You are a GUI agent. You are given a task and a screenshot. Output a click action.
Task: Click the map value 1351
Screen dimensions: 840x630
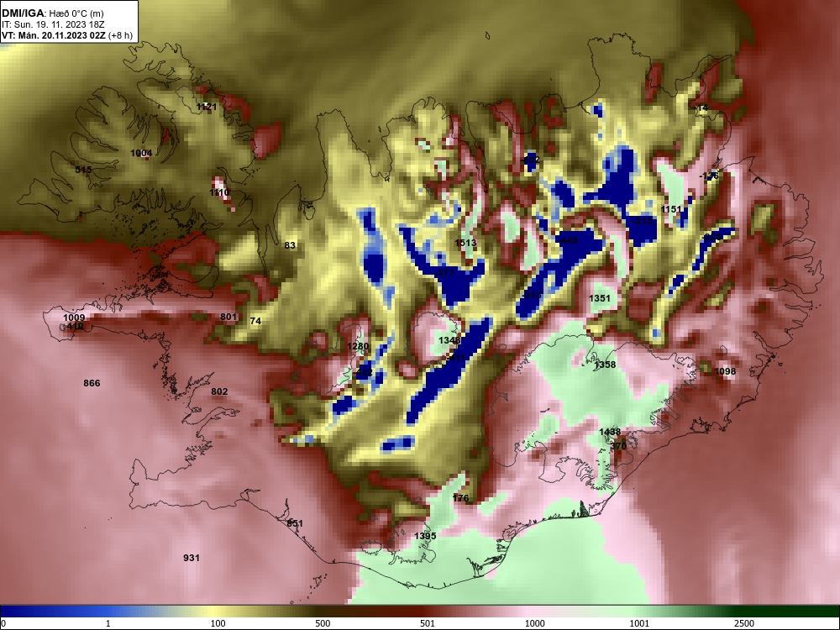[x=600, y=298]
